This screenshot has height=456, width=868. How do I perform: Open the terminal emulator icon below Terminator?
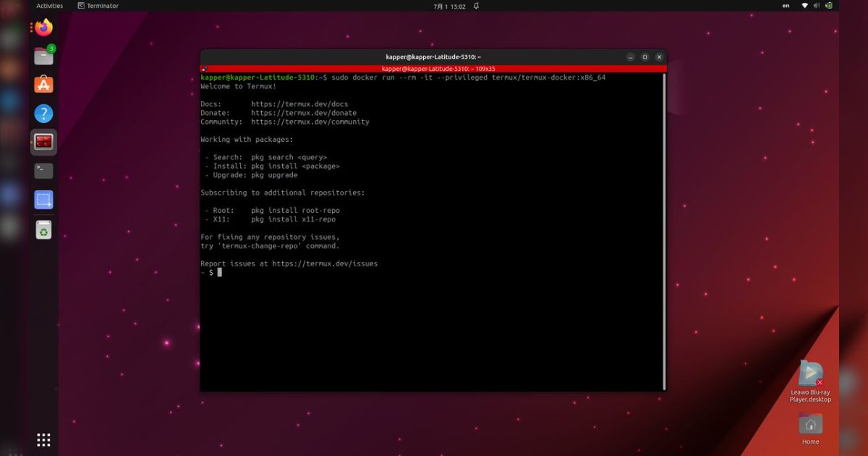tap(43, 171)
